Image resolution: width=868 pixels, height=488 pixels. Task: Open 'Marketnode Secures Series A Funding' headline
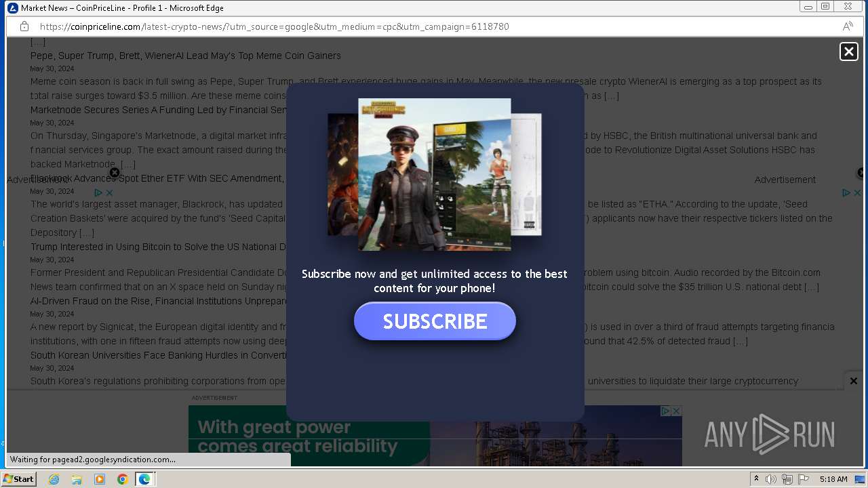[x=159, y=110]
